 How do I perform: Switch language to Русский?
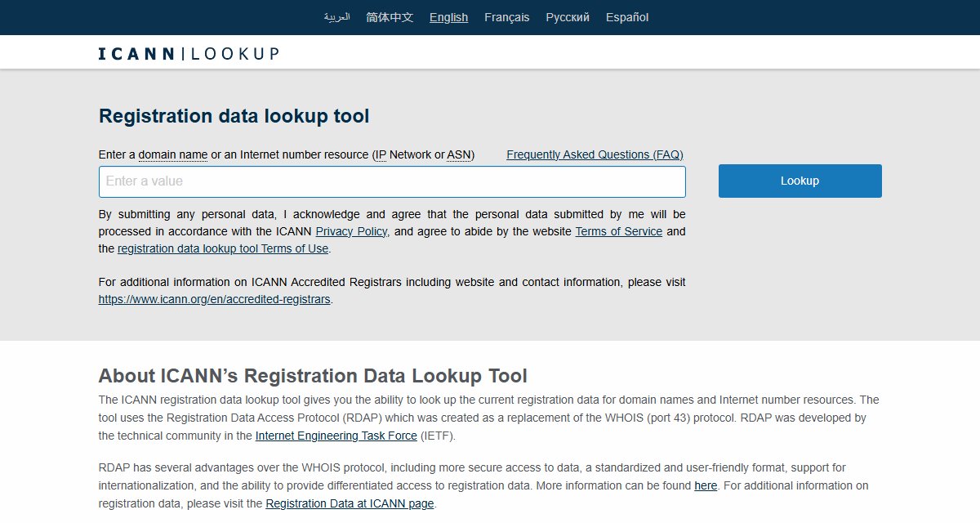568,17
